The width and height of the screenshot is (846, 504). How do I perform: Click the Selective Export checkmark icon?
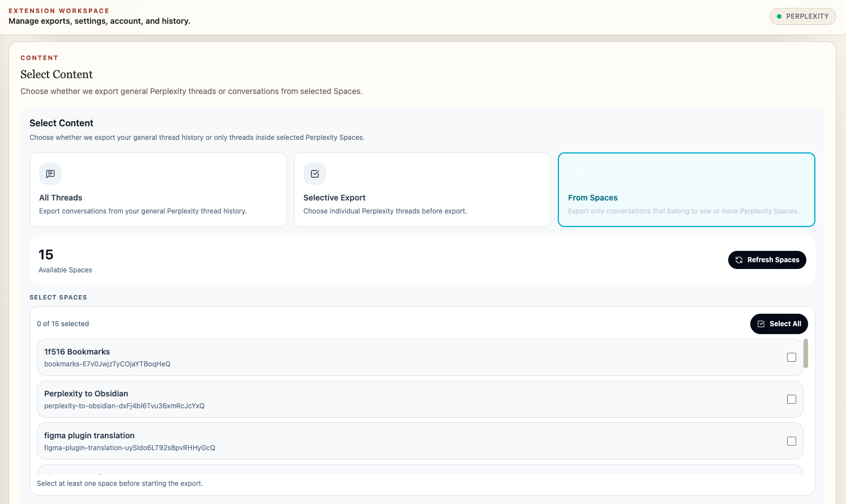315,174
